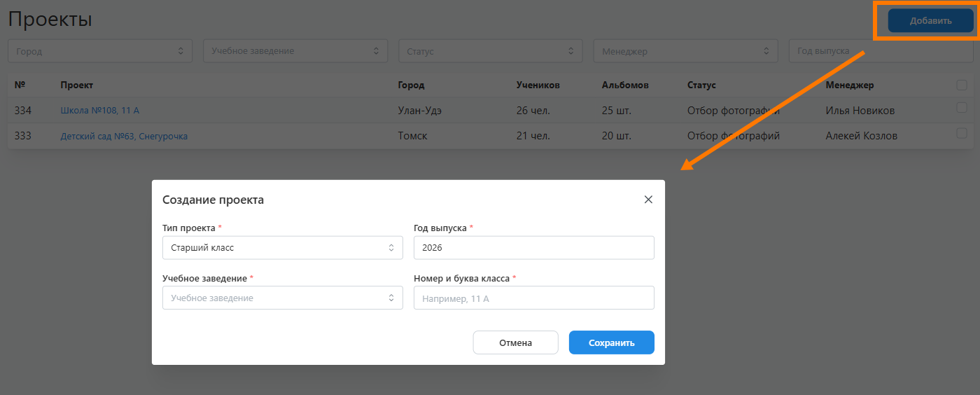Open the Статус filter dropdown
Image resolution: width=980 pixels, height=395 pixels.
490,51
